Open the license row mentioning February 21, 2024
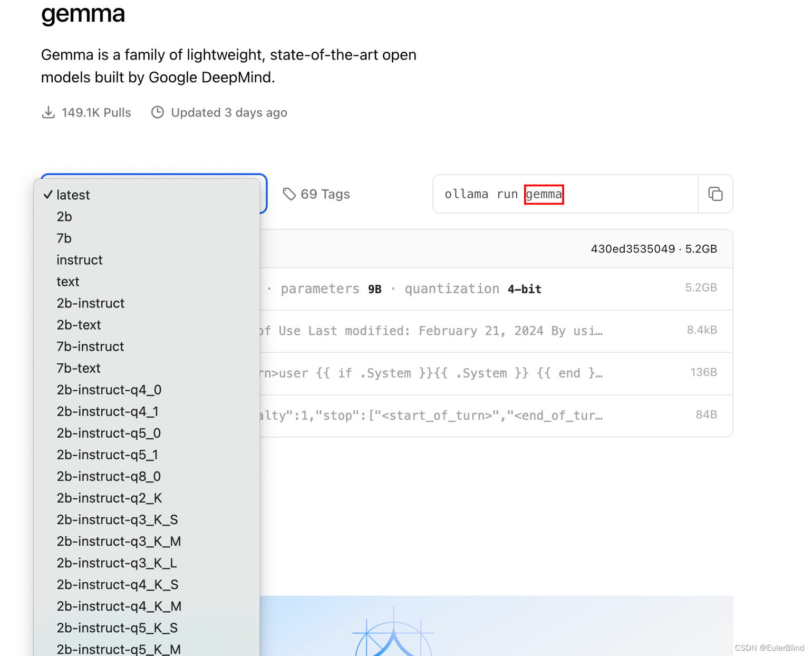Viewport: 812px width, 656px height. [496, 331]
